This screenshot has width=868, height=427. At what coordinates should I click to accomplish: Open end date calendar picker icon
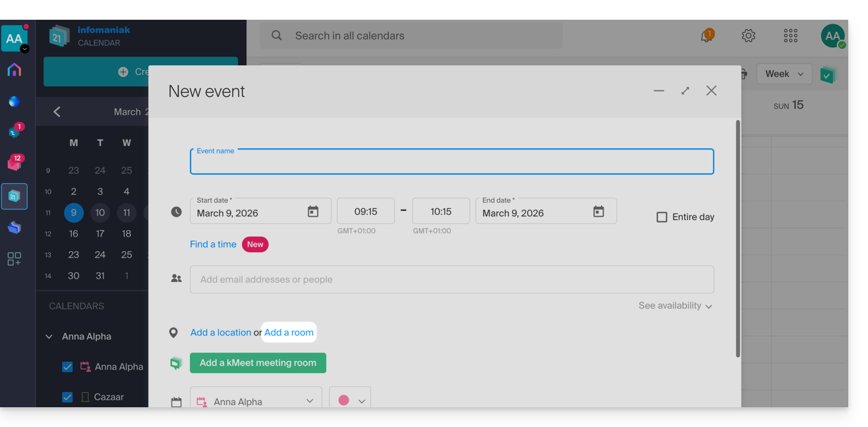598,212
